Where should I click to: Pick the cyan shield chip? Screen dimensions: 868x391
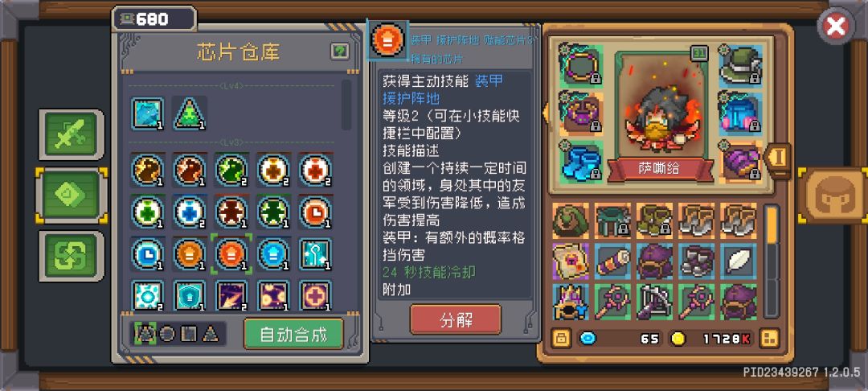(190, 296)
